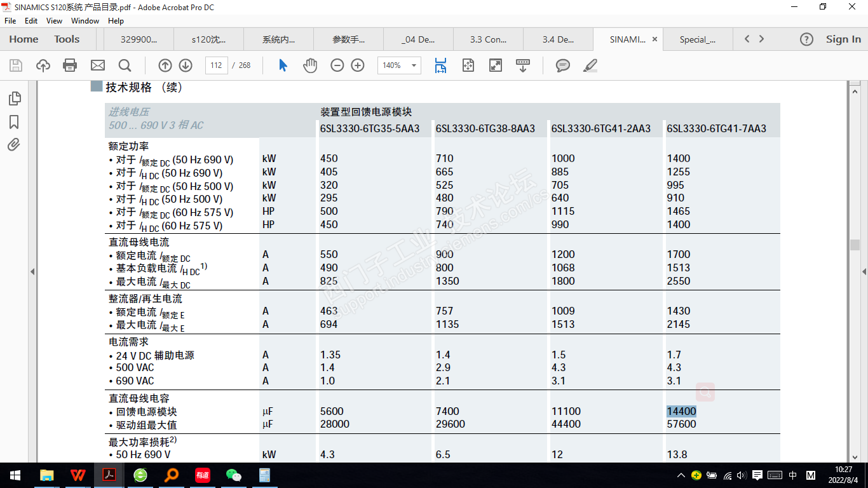The width and height of the screenshot is (868, 488).
Task: Switch to the s120沈... document tab
Action: [x=208, y=39]
